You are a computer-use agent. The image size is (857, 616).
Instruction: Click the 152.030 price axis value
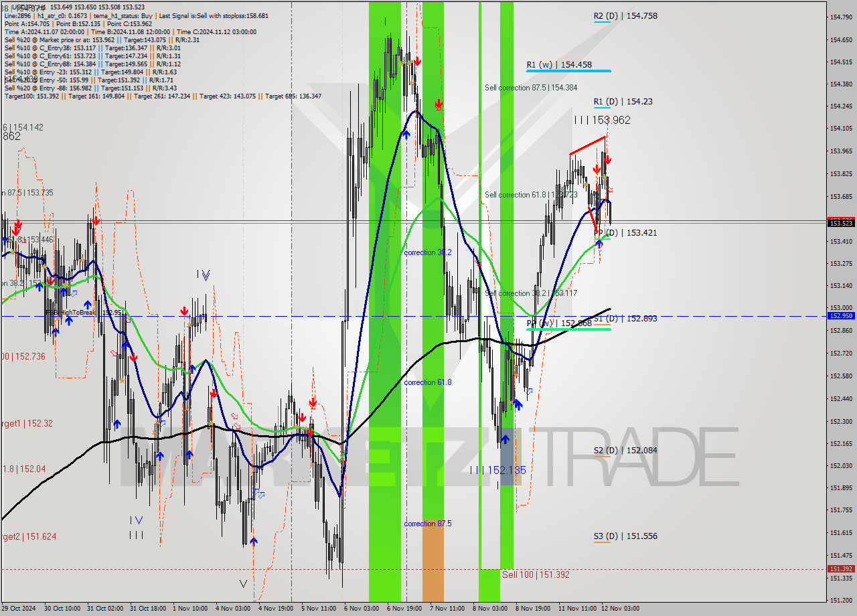tap(841, 466)
